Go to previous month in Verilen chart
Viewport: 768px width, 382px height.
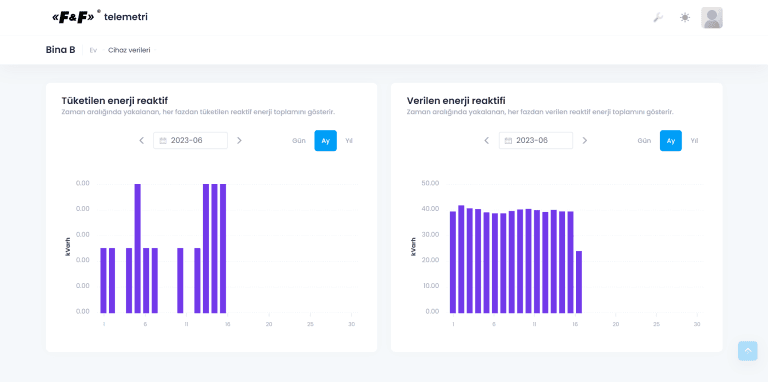coord(486,141)
